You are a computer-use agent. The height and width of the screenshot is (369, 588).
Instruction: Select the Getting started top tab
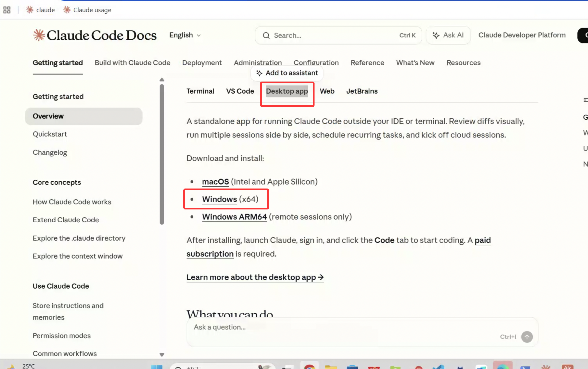[58, 63]
